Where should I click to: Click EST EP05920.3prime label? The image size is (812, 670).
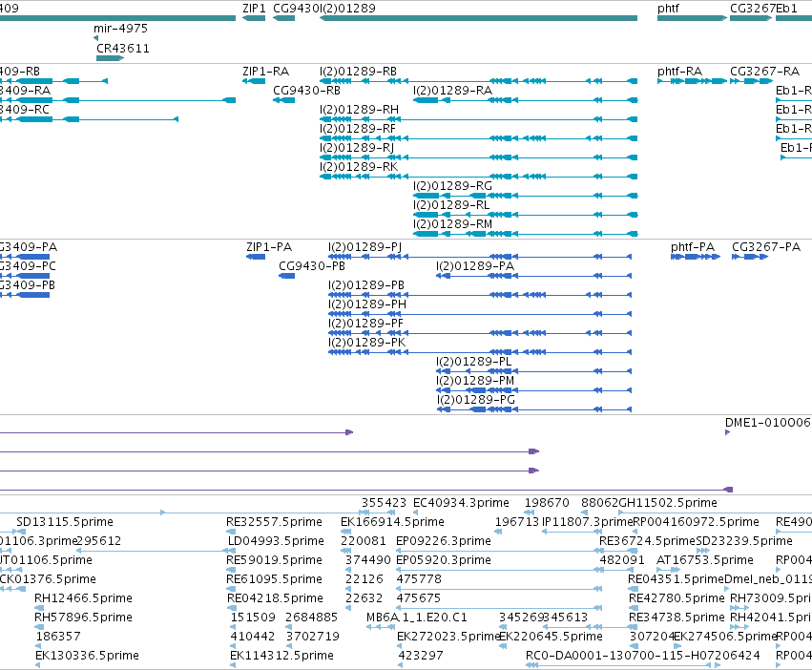(444, 560)
